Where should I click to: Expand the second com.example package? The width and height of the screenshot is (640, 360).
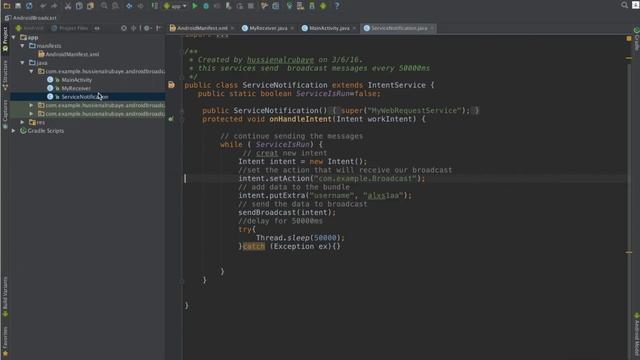coord(31,105)
